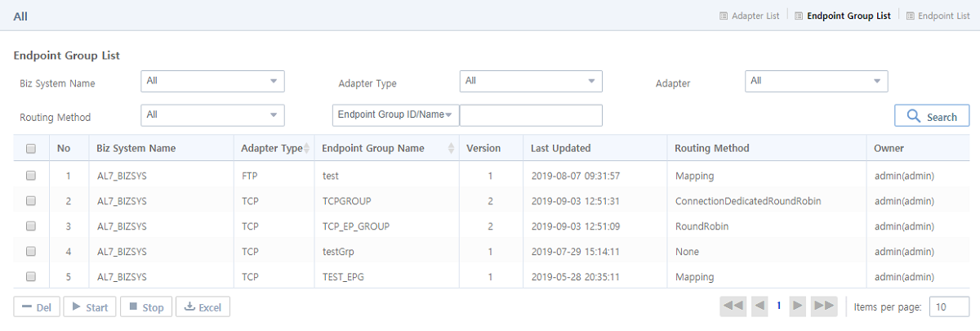Click the RoundRobin routing method cell
The width and height of the screenshot is (980, 331).
[702, 226]
